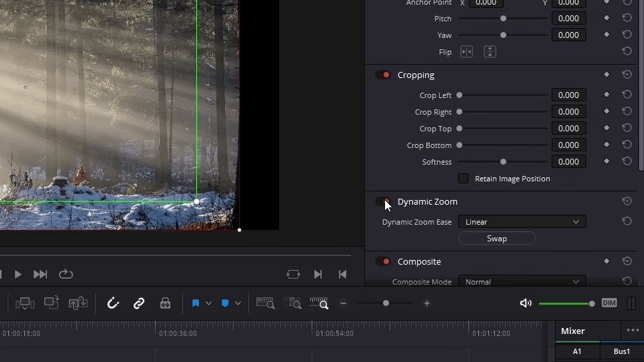Add keyframe for Softness
Screen dimensions: 644x362
click(606, 161)
